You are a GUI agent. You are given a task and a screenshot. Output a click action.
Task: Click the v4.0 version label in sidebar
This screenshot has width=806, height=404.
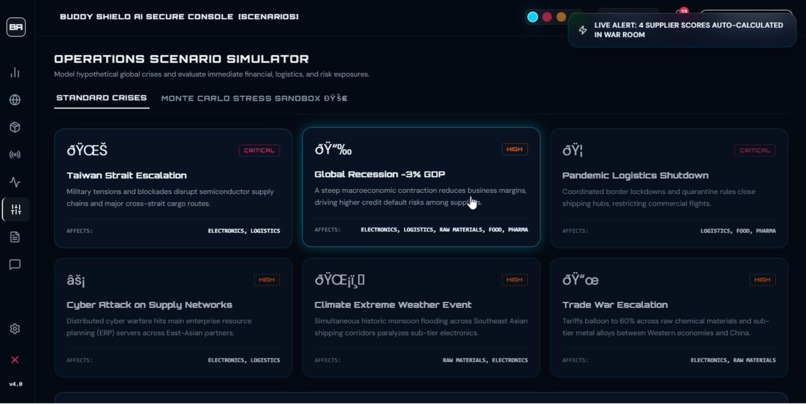16,384
